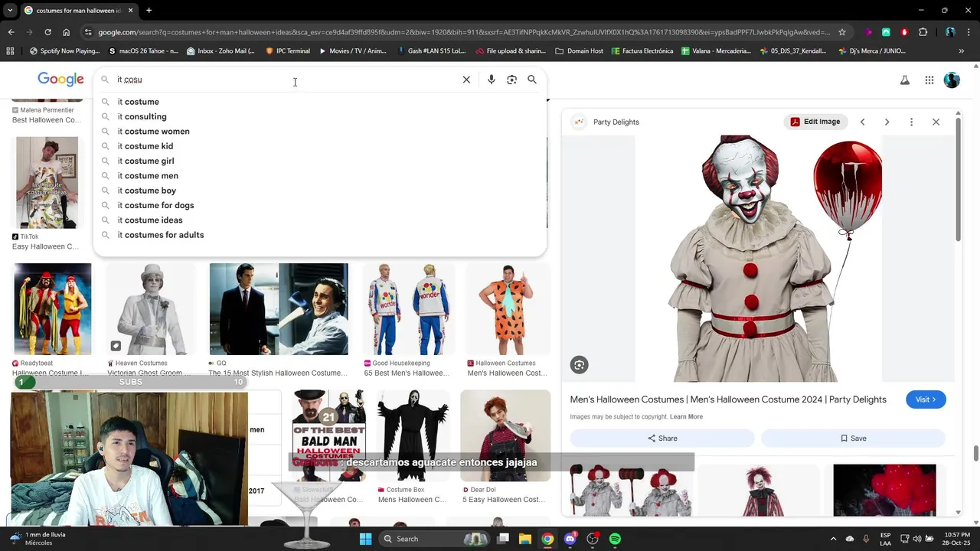
Task: Select suggestion 'it costume'
Action: point(320,102)
